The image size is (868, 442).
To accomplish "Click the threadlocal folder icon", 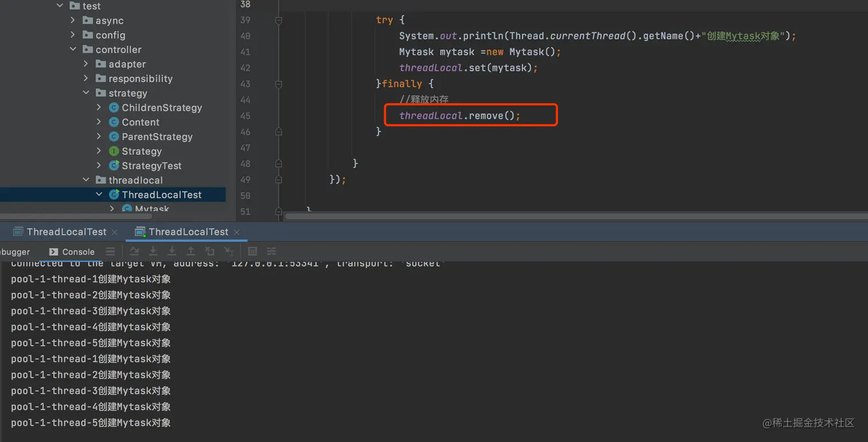I will [x=100, y=180].
